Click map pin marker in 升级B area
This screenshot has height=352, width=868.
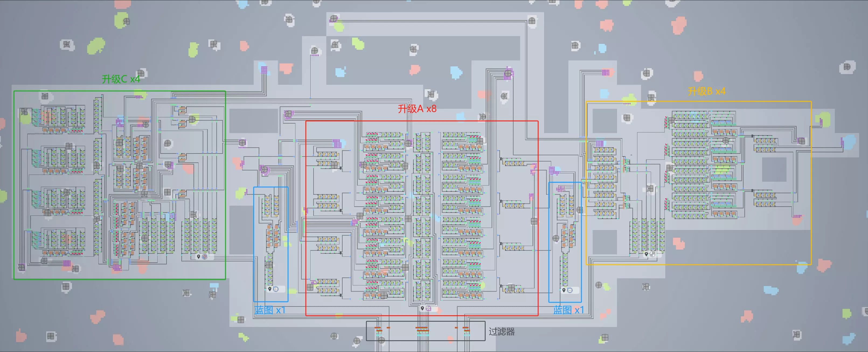tap(646, 254)
